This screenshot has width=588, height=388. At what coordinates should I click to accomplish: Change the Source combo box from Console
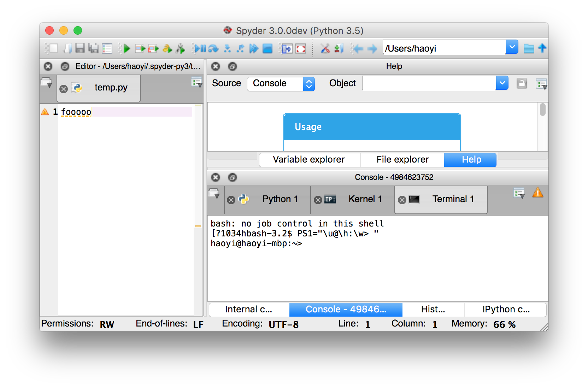click(281, 84)
